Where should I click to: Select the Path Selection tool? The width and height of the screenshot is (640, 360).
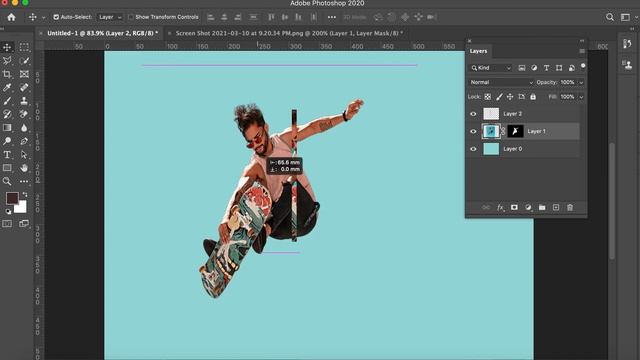click(24, 155)
